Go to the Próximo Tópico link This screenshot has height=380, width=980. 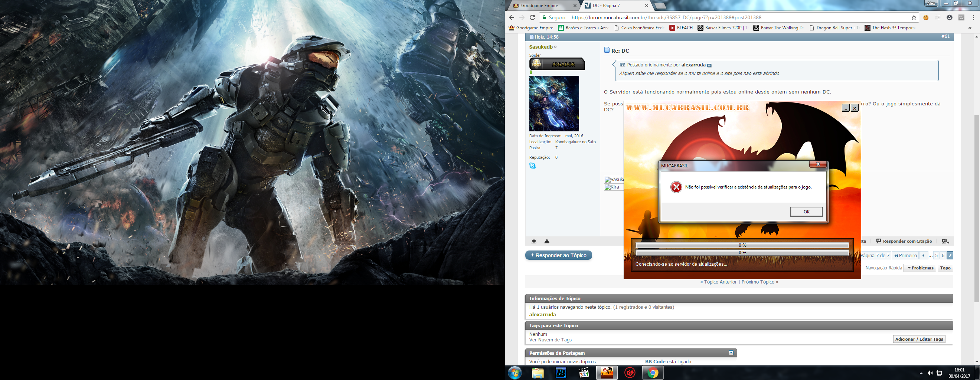pos(759,282)
